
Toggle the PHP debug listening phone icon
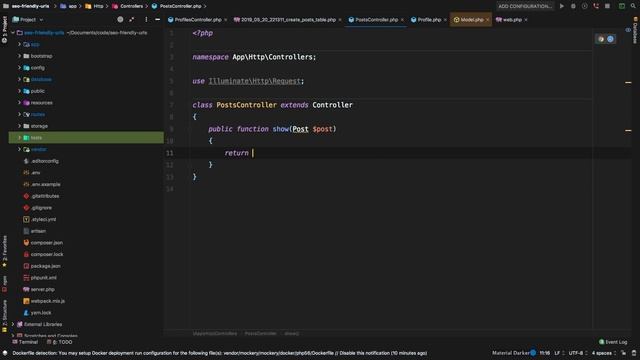[x=596, y=6]
